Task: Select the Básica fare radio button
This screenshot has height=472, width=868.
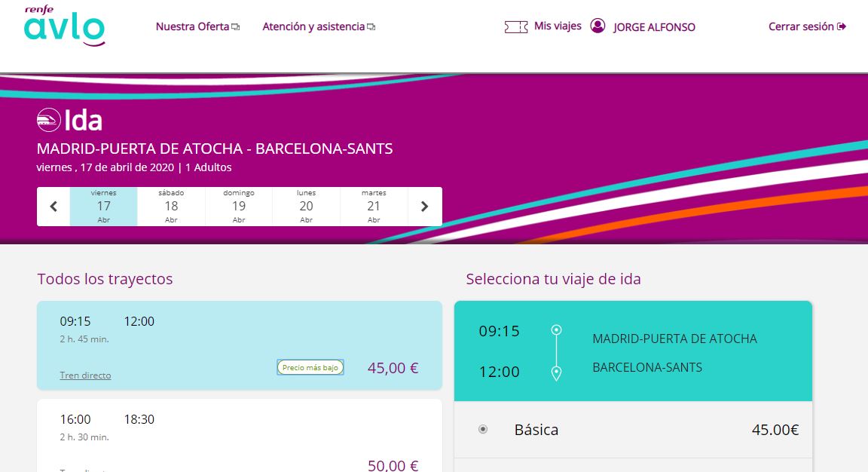Action: pyautogui.click(x=482, y=430)
